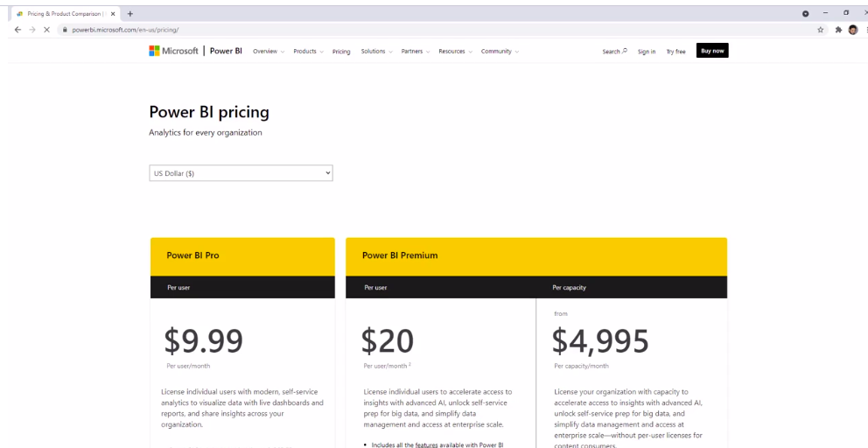This screenshot has height=448, width=868.
Task: Open the US Dollar currency dropdown
Action: (x=241, y=173)
